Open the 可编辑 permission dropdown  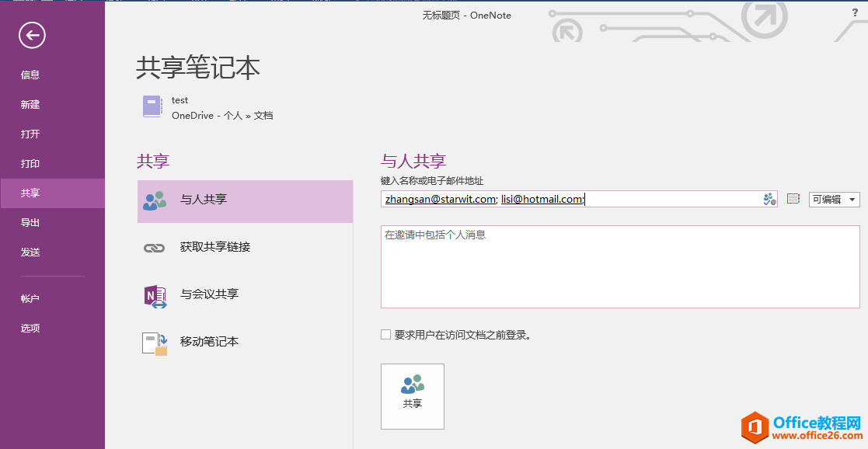tap(834, 199)
